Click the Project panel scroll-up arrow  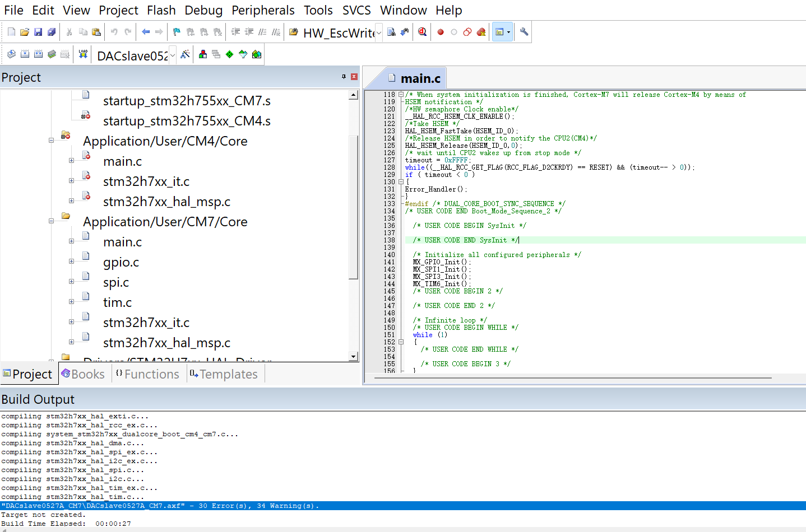(x=353, y=95)
